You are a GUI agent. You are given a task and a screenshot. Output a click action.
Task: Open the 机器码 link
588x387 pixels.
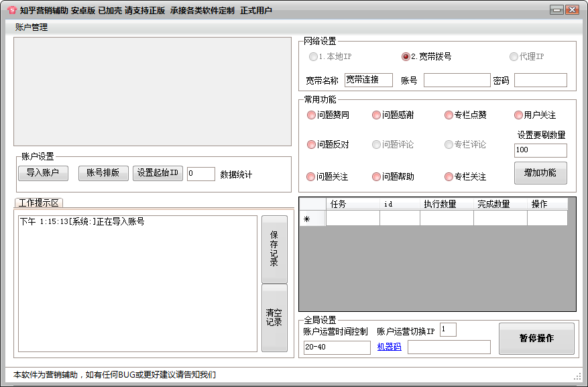[389, 347]
